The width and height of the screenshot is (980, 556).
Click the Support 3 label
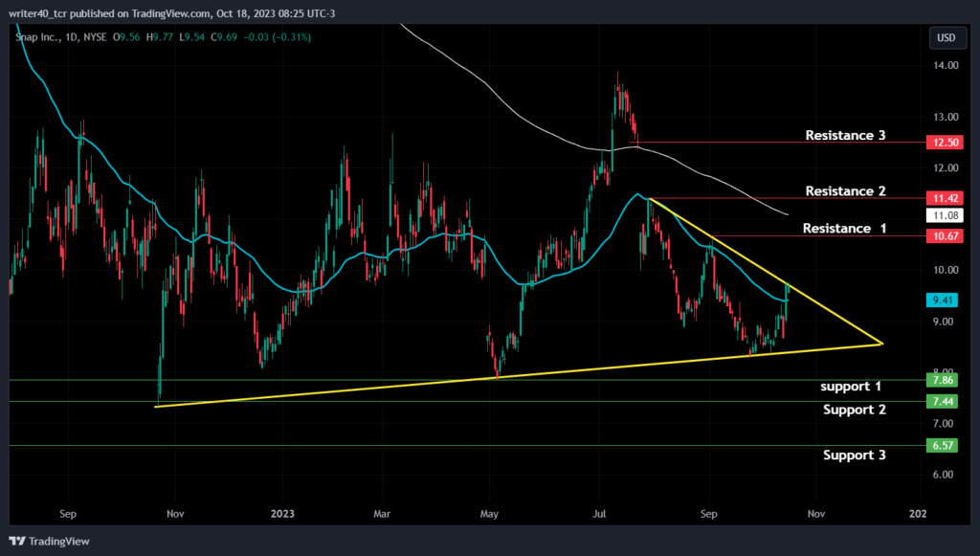[x=855, y=455]
